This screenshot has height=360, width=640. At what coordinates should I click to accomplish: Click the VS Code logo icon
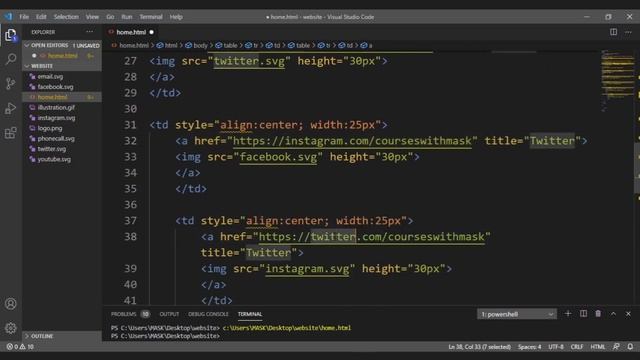tap(8, 17)
